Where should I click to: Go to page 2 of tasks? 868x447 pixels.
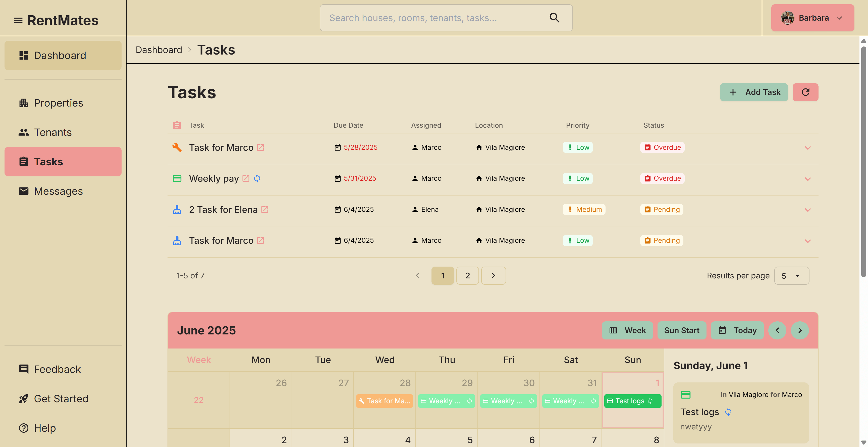coord(468,275)
